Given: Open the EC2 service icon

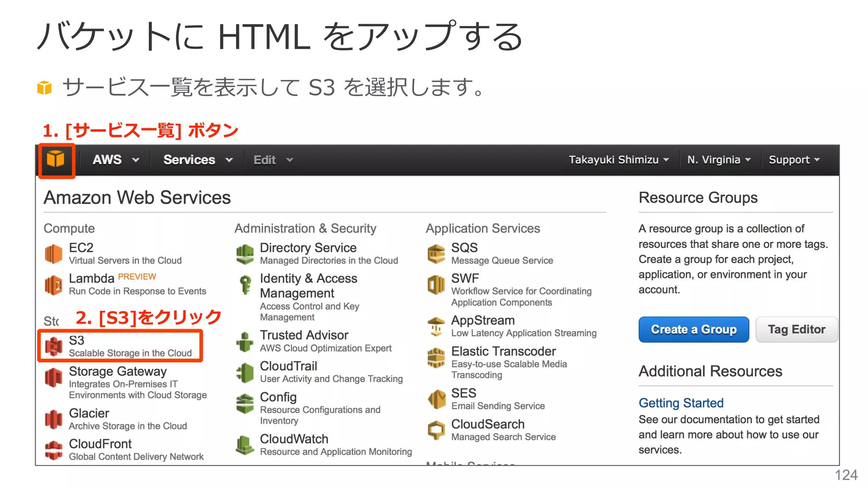Looking at the screenshot, I should (x=53, y=254).
